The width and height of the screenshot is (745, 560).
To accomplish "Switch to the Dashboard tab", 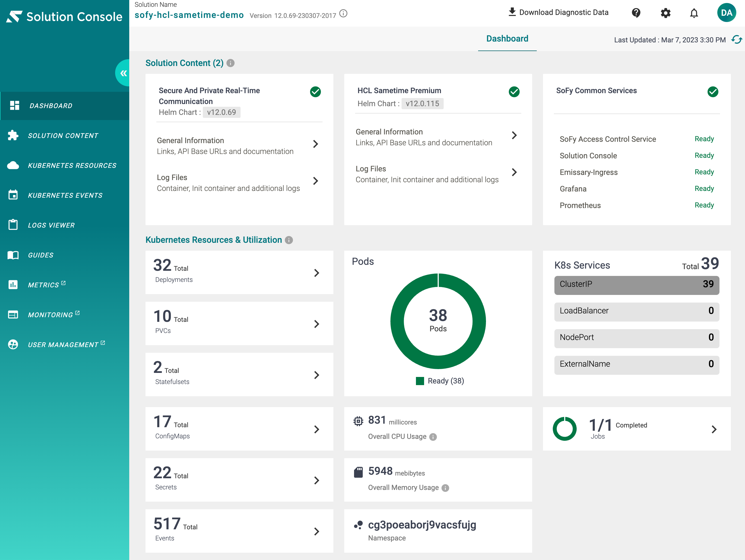I will click(x=507, y=39).
